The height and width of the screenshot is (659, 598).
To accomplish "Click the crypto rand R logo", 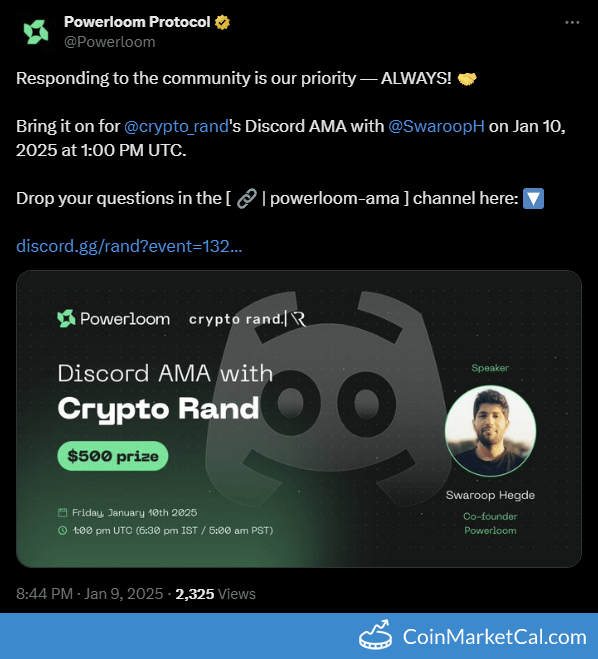I will [x=299, y=319].
